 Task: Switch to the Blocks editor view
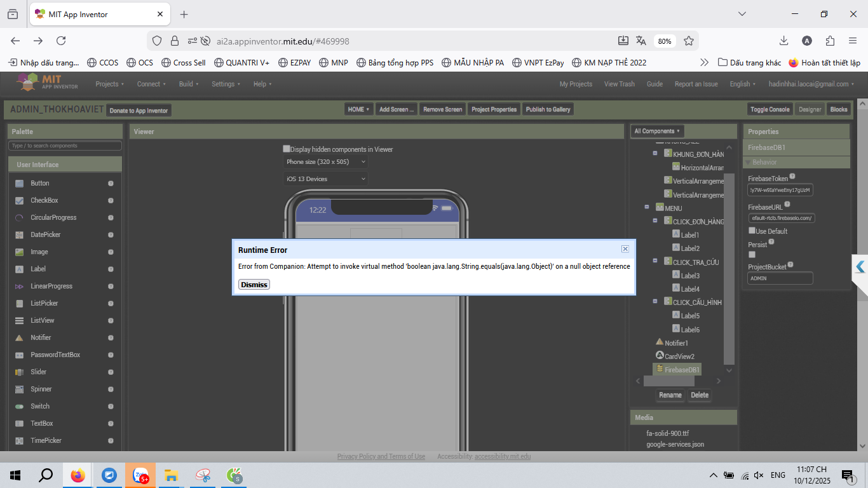coord(839,109)
